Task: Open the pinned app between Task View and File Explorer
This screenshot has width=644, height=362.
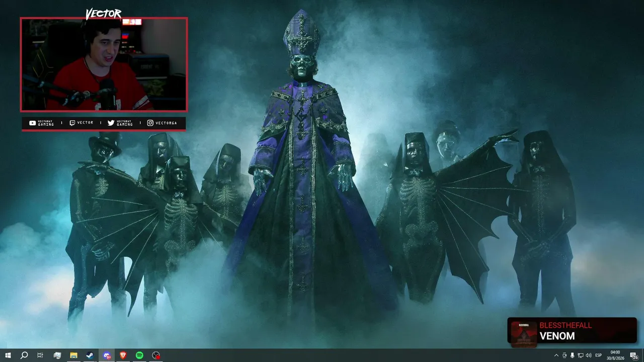Action: click(57, 355)
